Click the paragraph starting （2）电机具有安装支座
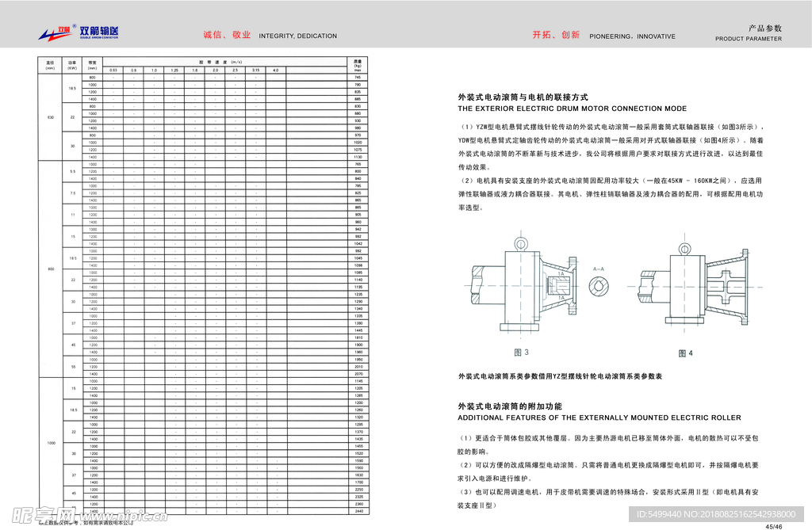This screenshot has height=530, width=812. click(610, 194)
